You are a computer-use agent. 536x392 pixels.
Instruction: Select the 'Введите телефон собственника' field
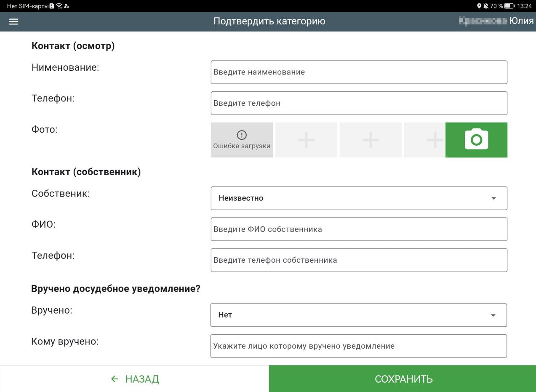point(359,260)
